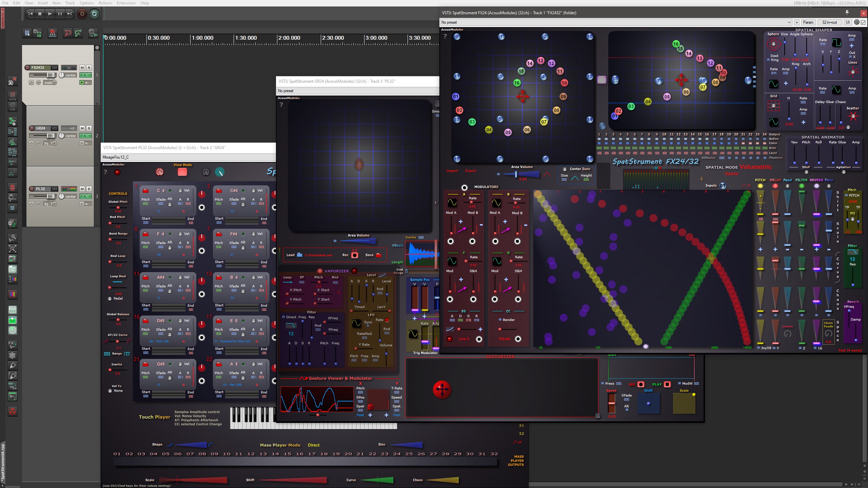Click the MONITOR FX button at top left
Screen dimensions: 868x488
[3, 18]
